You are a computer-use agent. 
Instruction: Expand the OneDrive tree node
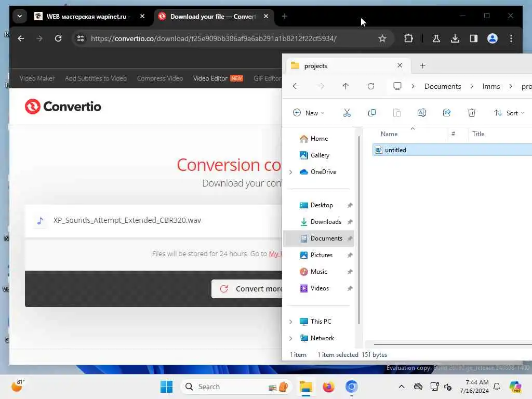coord(291,172)
